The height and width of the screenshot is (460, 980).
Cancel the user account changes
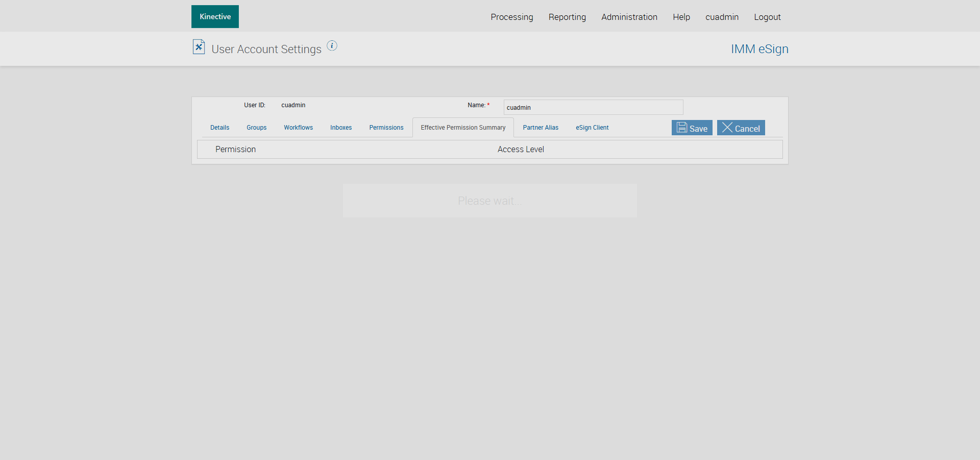[x=741, y=128]
